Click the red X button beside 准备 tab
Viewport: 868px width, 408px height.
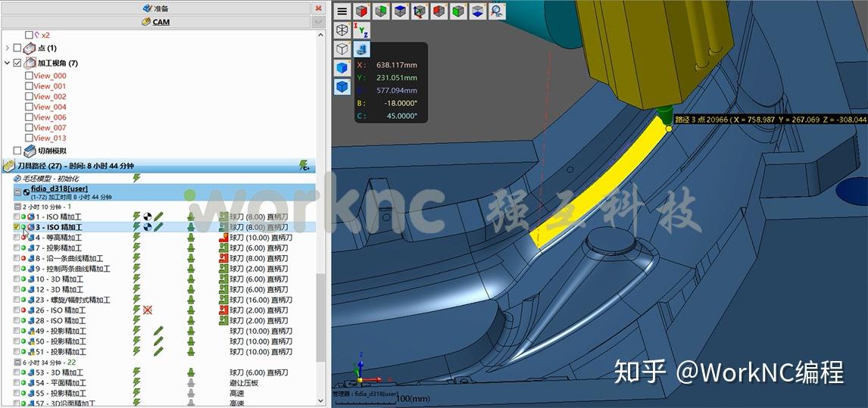coord(318,8)
